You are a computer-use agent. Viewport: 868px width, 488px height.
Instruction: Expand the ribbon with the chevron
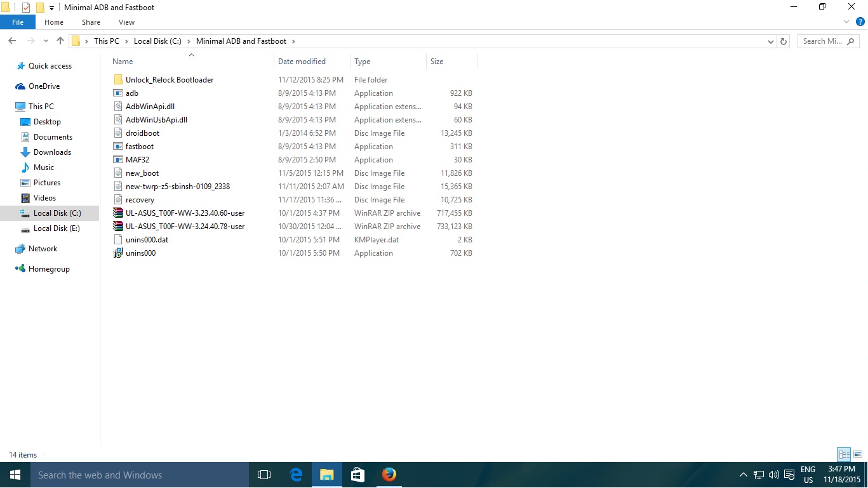(x=846, y=22)
